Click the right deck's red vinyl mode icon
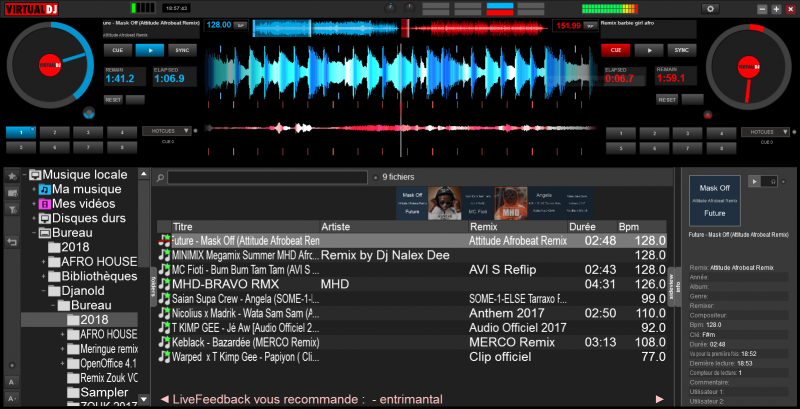Image resolution: width=800 pixels, height=409 pixels. 707,115
